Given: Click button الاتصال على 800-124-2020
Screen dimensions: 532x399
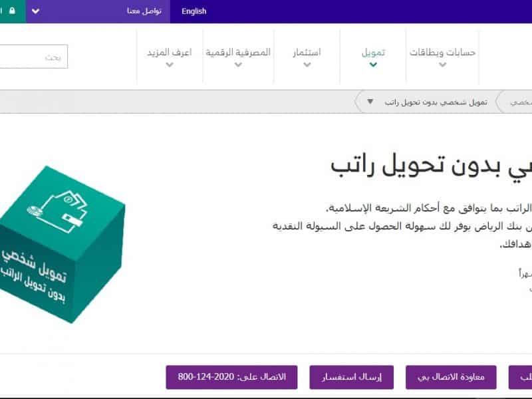Looking at the screenshot, I should pos(231,377).
